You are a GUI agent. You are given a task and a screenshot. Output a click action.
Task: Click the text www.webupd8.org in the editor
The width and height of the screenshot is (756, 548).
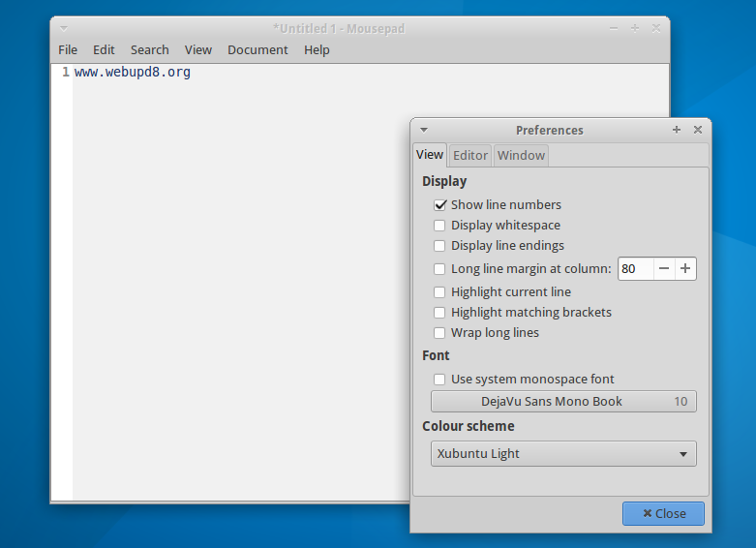click(132, 73)
